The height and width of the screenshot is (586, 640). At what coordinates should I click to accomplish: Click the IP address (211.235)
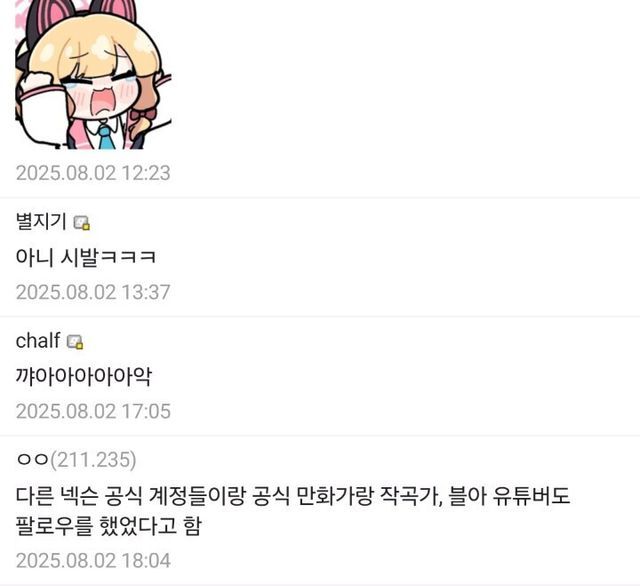pos(93,460)
